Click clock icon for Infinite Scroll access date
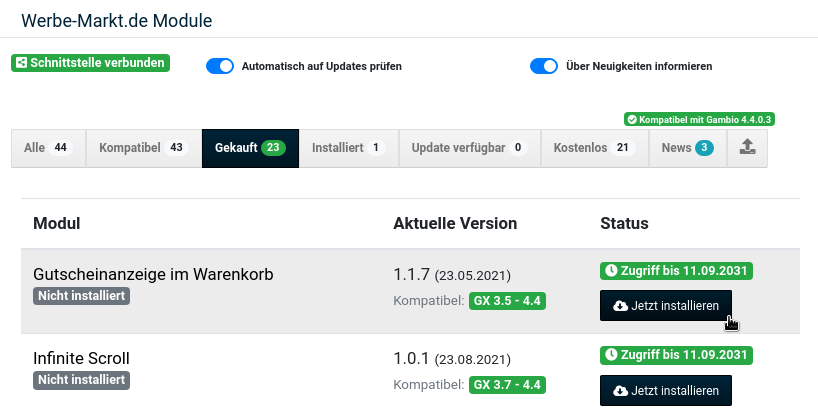The height and width of the screenshot is (415, 818). coord(610,355)
